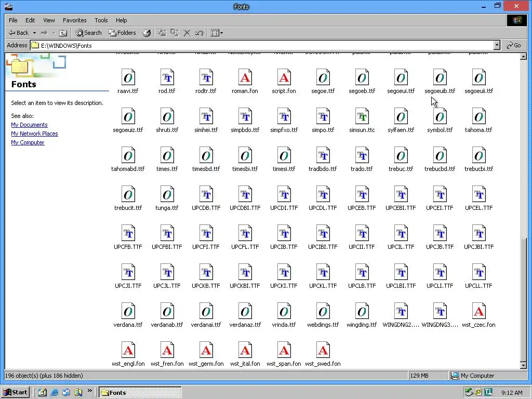Toggle the Folders pane
Image resolution: width=532 pixels, height=399 pixels.
pyautogui.click(x=122, y=33)
